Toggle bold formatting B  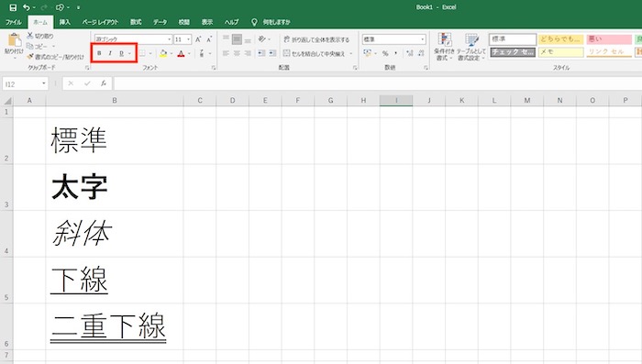(x=99, y=53)
